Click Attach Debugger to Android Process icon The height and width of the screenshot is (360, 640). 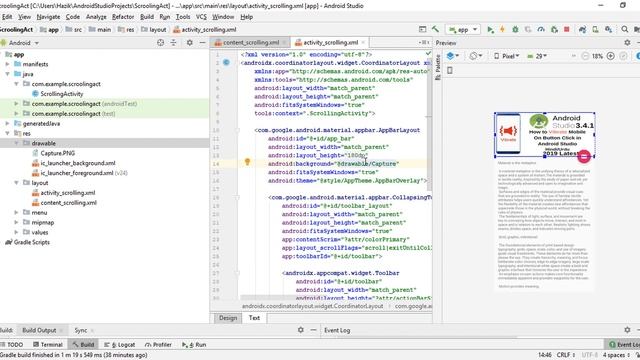[554, 29]
